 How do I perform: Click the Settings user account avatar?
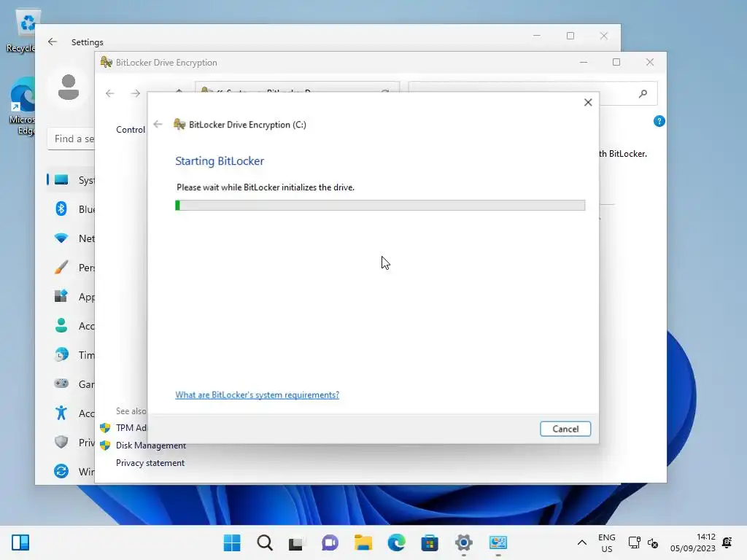click(x=68, y=87)
